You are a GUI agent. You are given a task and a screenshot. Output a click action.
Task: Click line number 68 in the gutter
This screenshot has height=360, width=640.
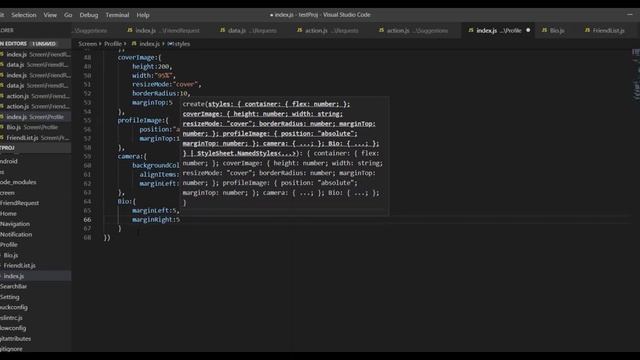[87, 238]
